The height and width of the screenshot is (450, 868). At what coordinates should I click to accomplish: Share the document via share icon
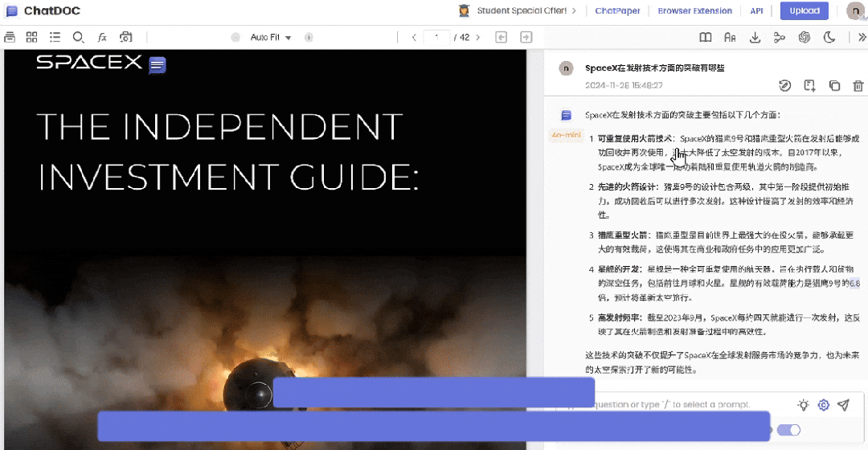click(x=780, y=37)
